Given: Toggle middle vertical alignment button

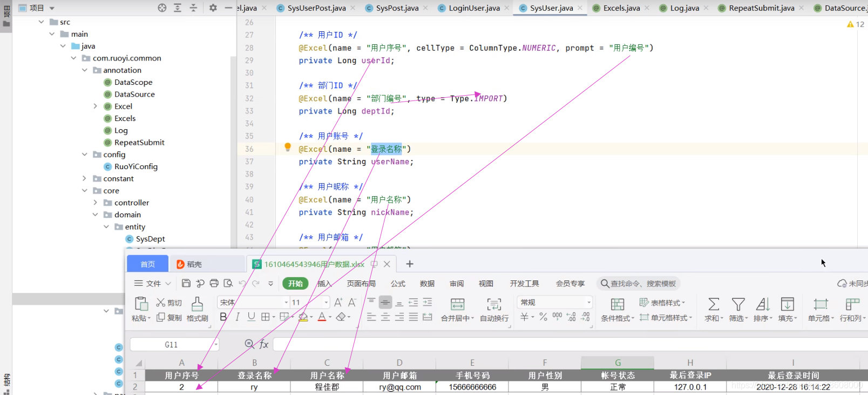Looking at the screenshot, I should point(385,303).
